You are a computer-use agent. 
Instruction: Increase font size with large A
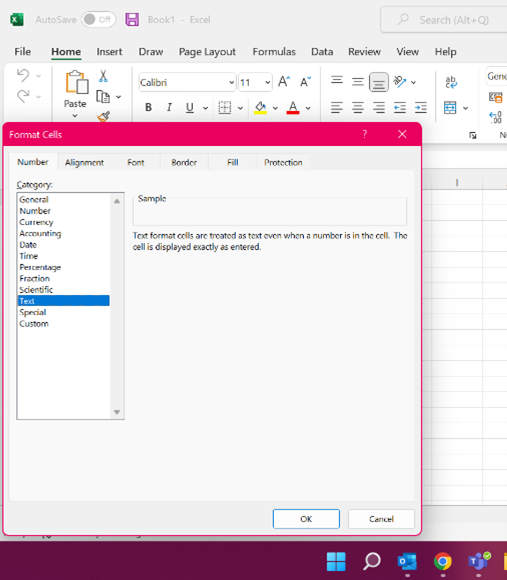(284, 82)
